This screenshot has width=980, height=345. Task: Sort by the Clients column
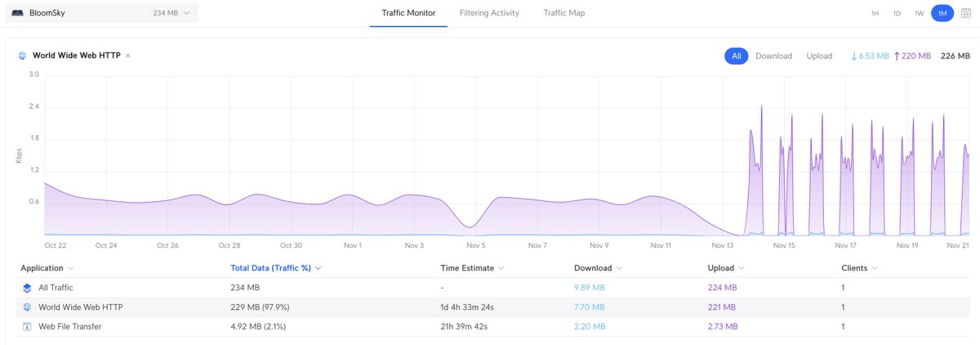tap(860, 268)
